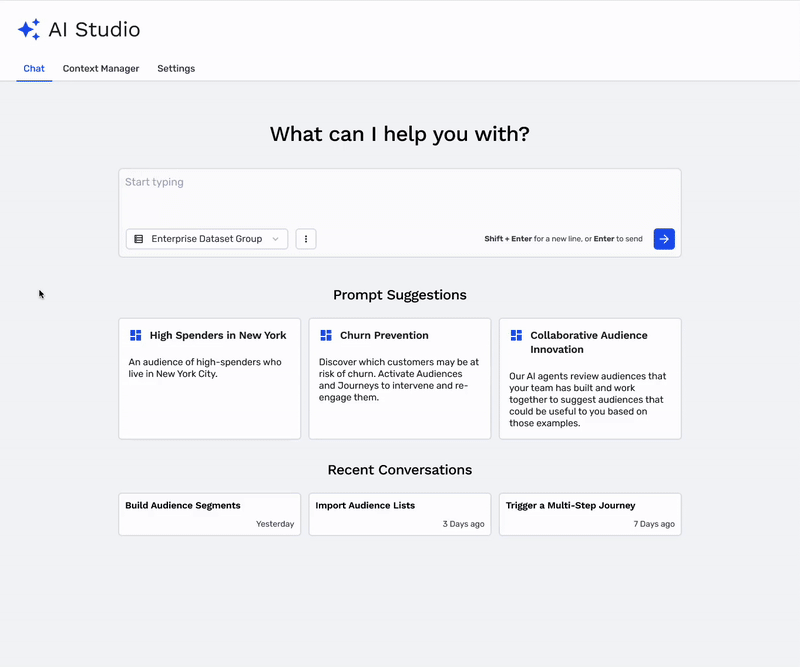Screen dimensions: 800x667
Task: Click the Collaborative Audience Innovation card icon
Action: pos(516,336)
